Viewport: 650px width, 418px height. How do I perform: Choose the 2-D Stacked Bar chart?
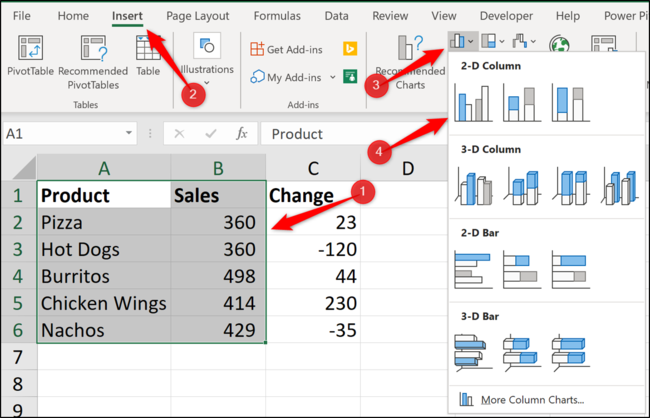point(520,269)
